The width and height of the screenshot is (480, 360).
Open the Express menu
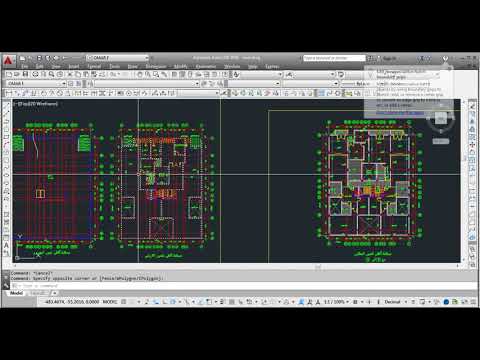[272, 66]
